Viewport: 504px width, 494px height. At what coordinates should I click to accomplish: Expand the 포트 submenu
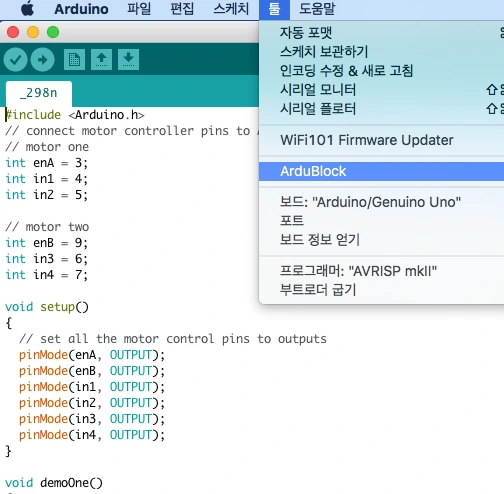coord(381,221)
